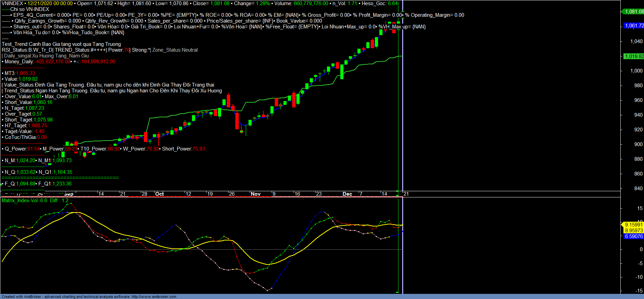Click the '26 date tick in October
This screenshot has width=644, height=299.
pyautogui.click(x=232, y=194)
